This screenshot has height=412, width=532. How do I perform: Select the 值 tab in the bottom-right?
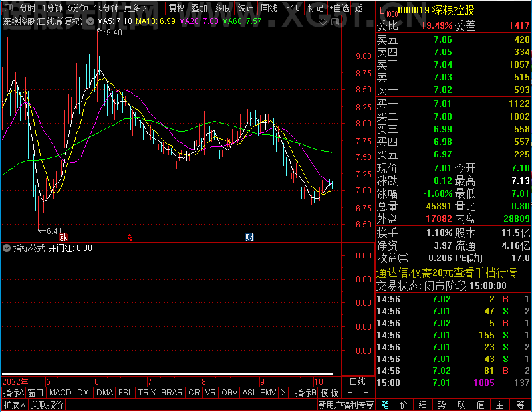[480, 405]
